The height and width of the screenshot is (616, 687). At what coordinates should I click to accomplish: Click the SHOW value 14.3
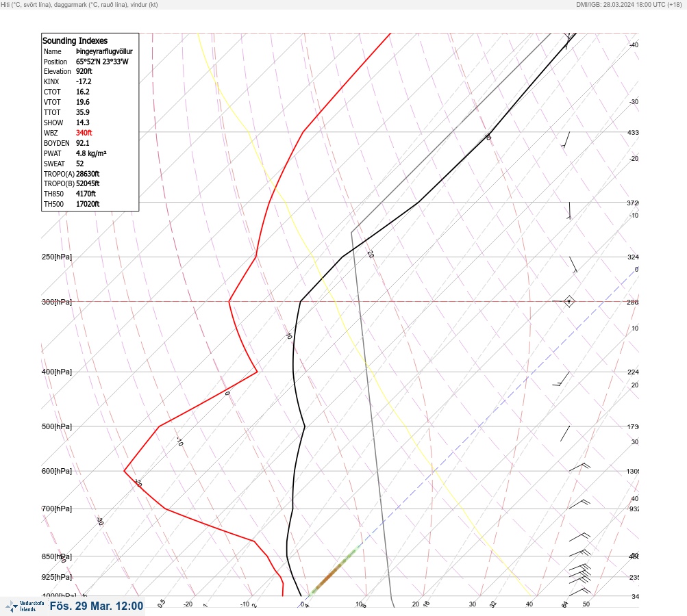(x=83, y=123)
